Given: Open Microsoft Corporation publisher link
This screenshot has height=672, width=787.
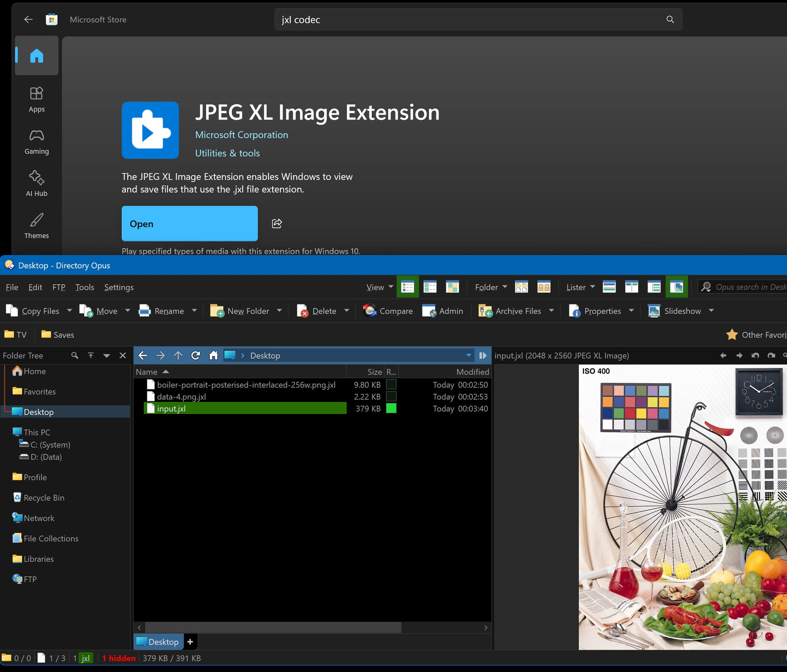Looking at the screenshot, I should click(241, 135).
